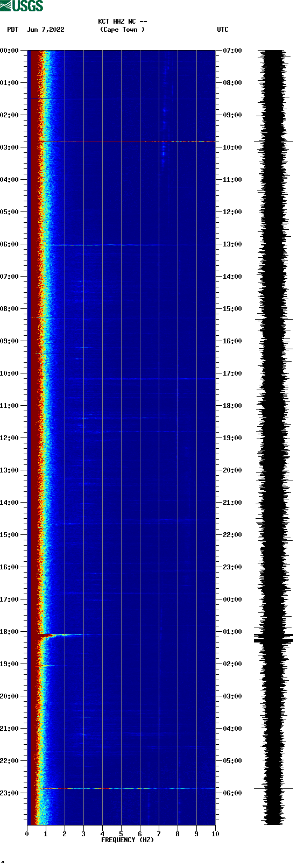Click the 17:00 UTC time label
The height and width of the screenshot is (868, 297).
point(232,373)
